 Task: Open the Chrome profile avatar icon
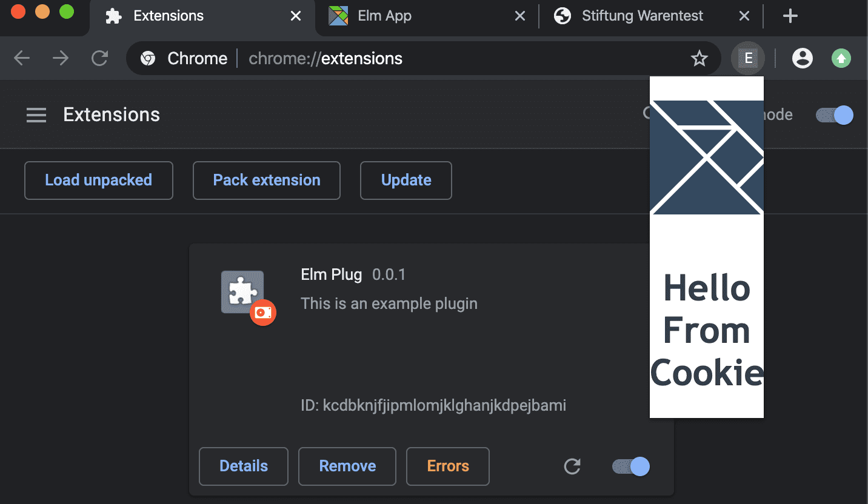point(802,58)
